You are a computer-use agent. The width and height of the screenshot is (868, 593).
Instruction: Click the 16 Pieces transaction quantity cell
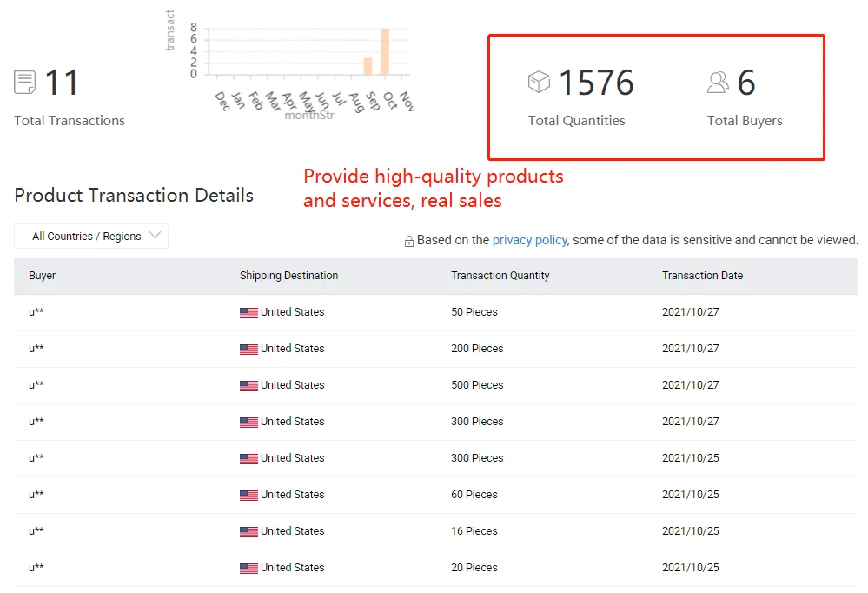point(474,531)
